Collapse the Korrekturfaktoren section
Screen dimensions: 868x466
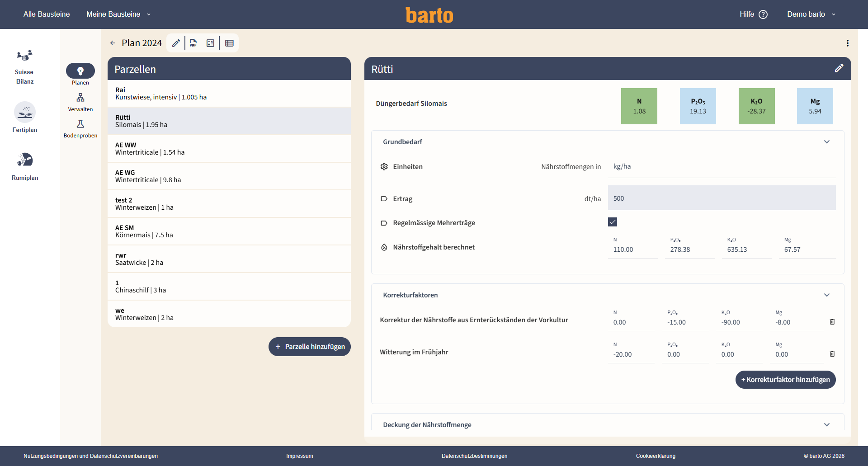[x=827, y=295]
